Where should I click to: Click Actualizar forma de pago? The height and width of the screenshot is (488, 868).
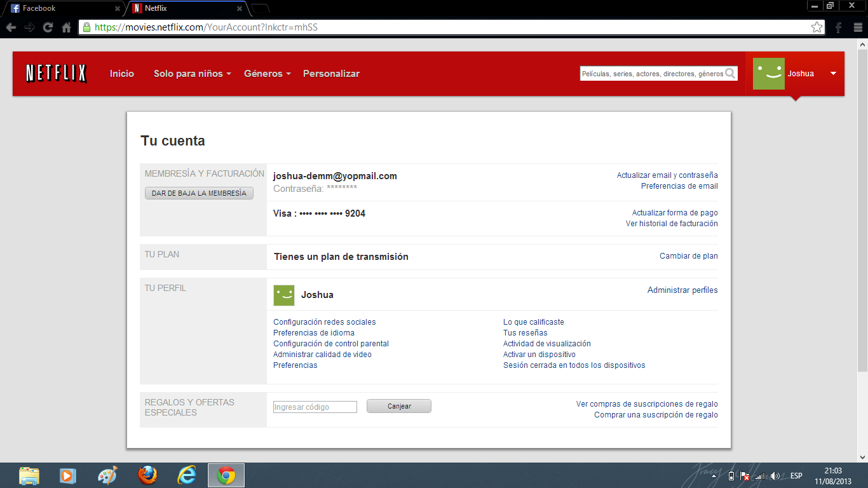(675, 213)
